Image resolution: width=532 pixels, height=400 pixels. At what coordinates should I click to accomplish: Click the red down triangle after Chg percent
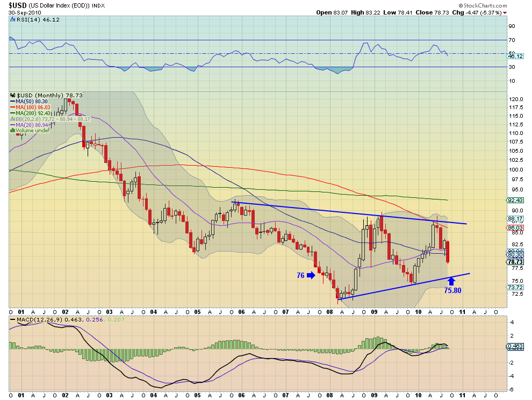point(505,13)
